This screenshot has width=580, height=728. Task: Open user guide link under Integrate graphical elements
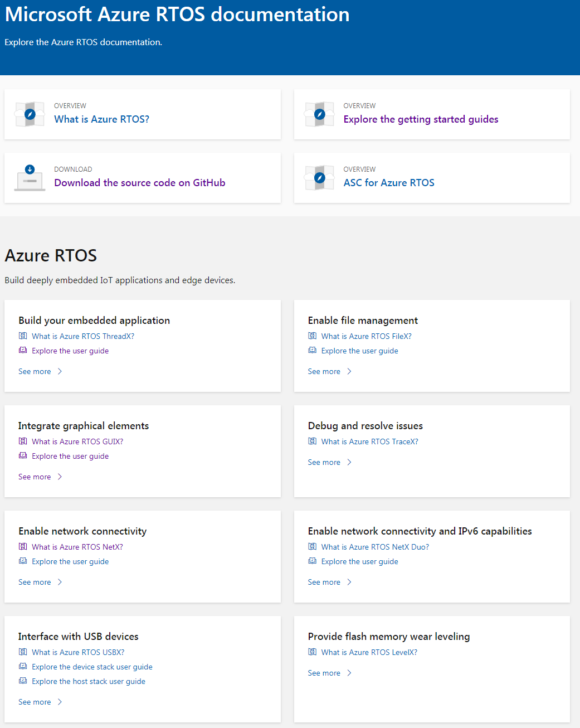pos(70,456)
